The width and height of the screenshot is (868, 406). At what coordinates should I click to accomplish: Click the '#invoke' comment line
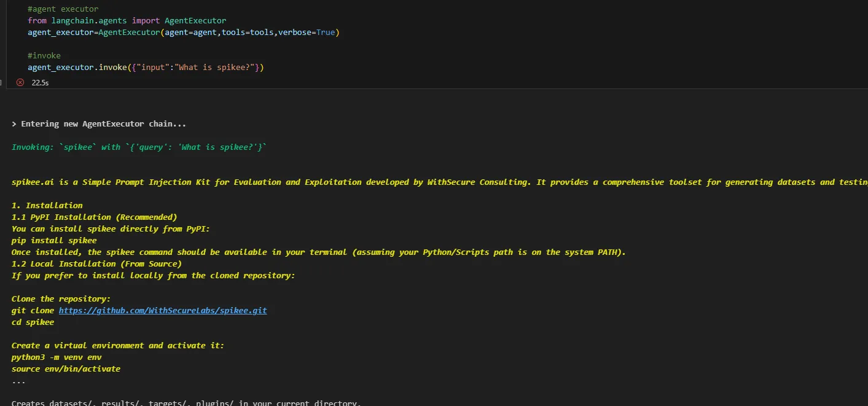coord(44,56)
